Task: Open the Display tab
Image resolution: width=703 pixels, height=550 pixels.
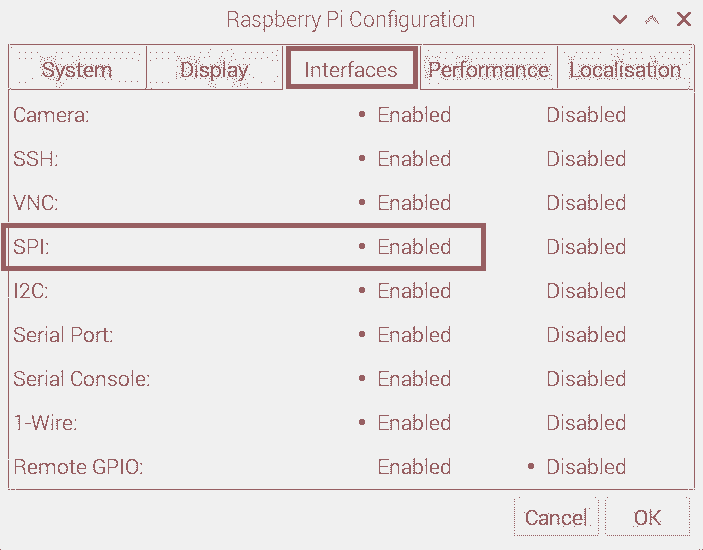Action: (214, 70)
